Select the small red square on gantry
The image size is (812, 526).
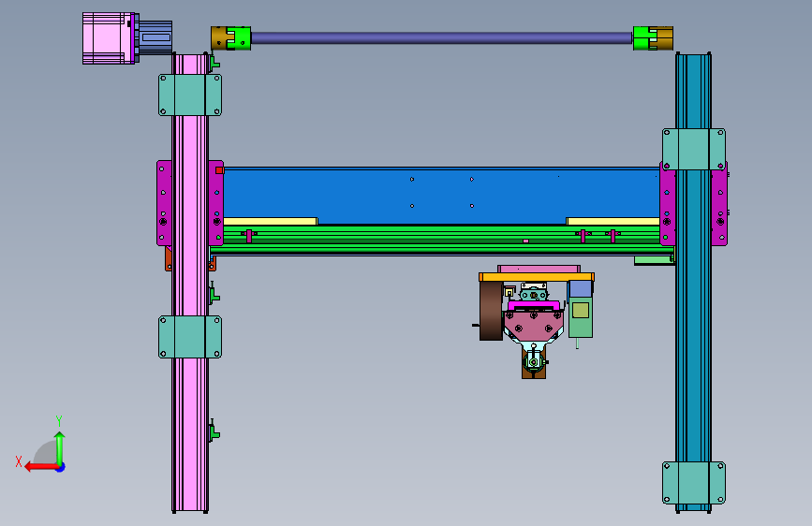tap(219, 170)
